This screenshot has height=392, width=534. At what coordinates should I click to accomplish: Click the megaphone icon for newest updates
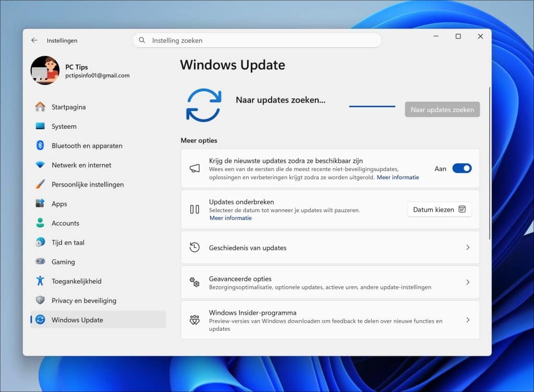point(195,168)
